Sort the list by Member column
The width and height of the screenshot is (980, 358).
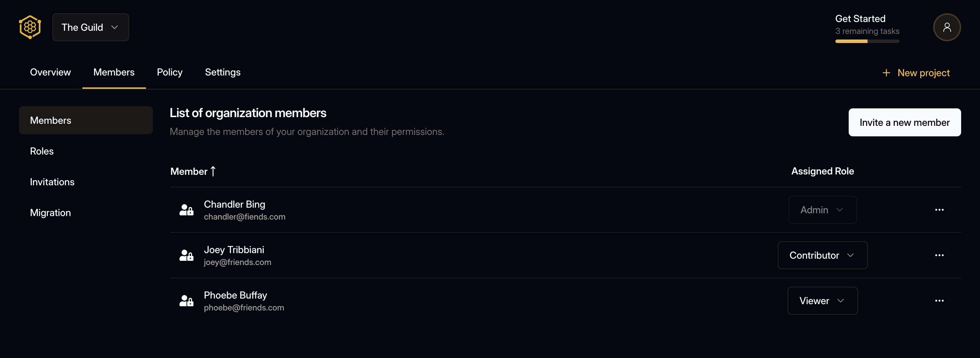[193, 171]
